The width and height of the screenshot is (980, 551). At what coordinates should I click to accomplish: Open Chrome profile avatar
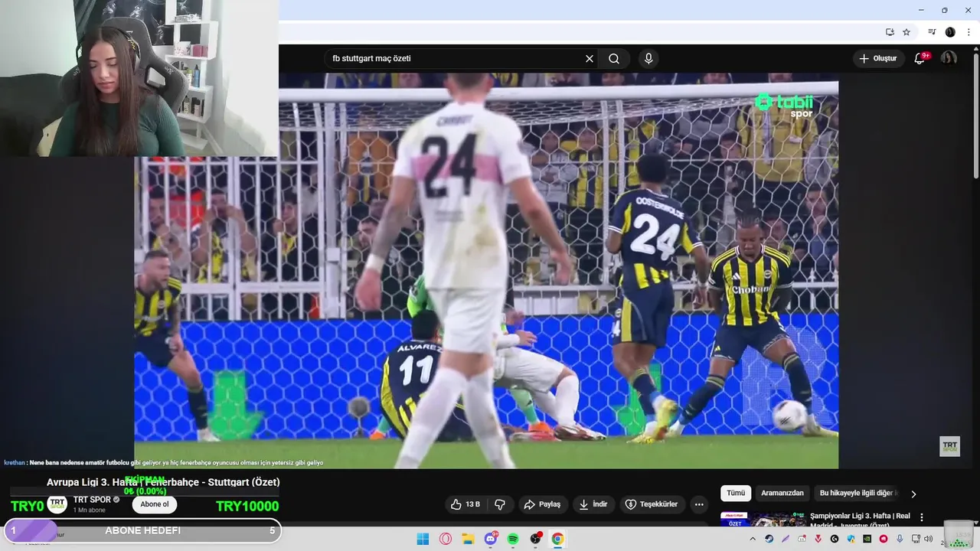pos(950,32)
